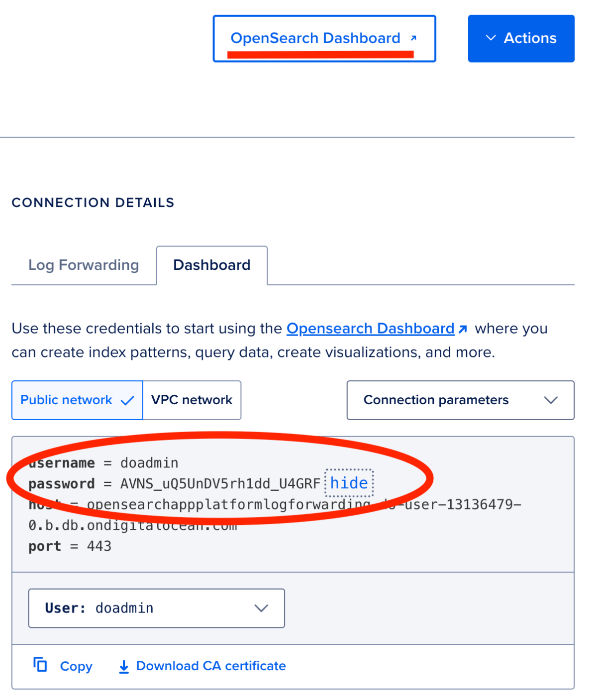Click the port 443 line in credentials box
593x700 pixels.
pos(70,546)
